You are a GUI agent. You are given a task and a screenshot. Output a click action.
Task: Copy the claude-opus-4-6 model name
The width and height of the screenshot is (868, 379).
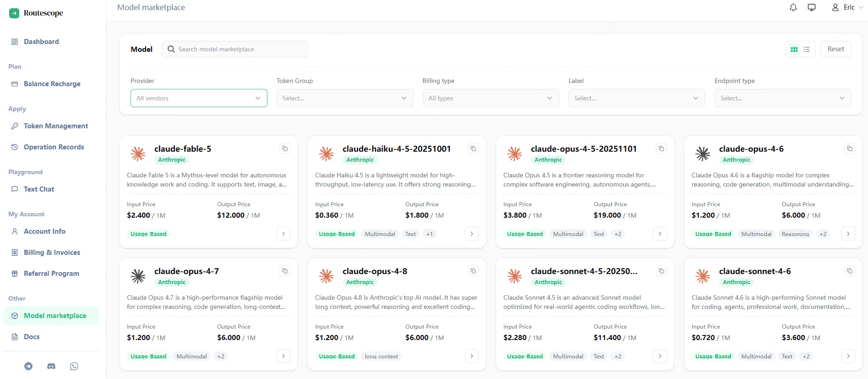coord(850,148)
